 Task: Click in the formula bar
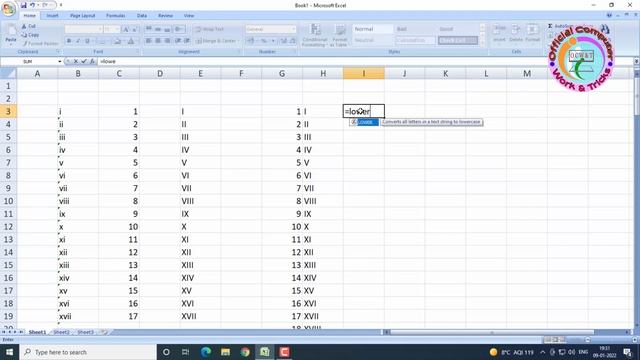tap(364, 61)
